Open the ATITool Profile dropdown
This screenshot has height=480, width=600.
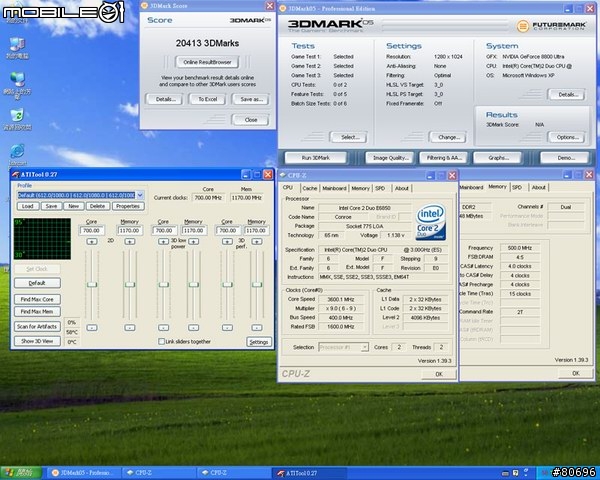140,195
